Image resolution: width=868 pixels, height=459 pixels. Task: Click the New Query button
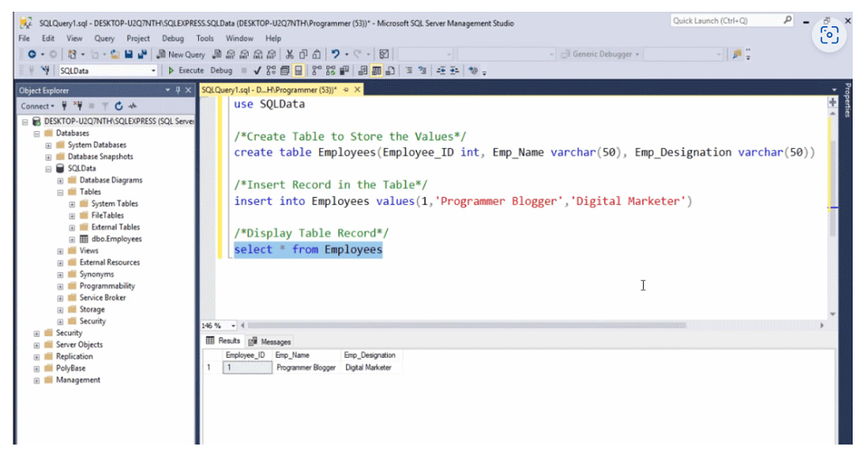point(181,54)
